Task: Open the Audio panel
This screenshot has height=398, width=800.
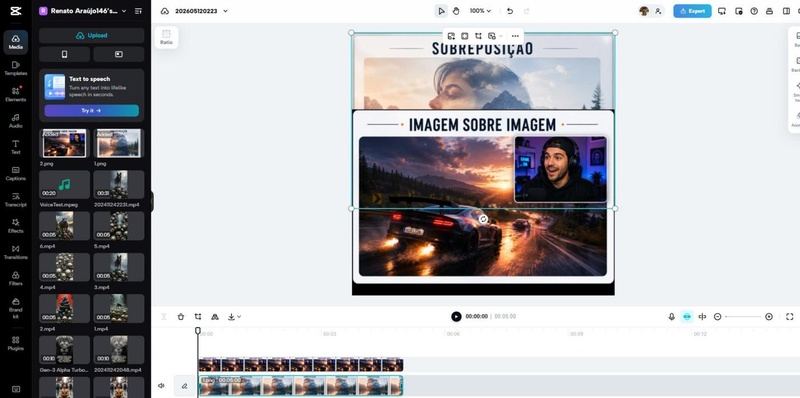Action: pyautogui.click(x=15, y=120)
